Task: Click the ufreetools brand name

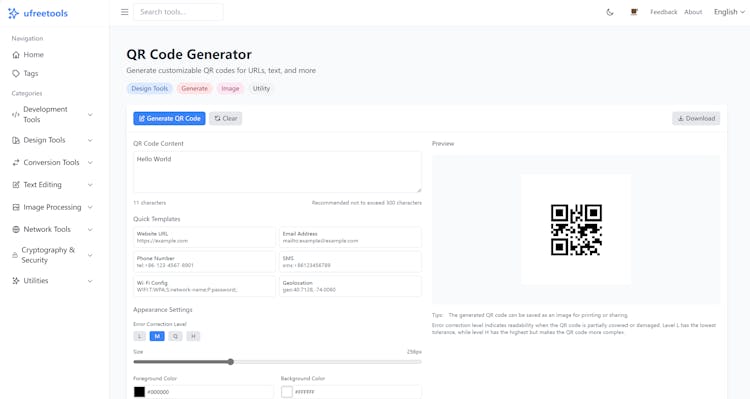Action: [x=45, y=13]
